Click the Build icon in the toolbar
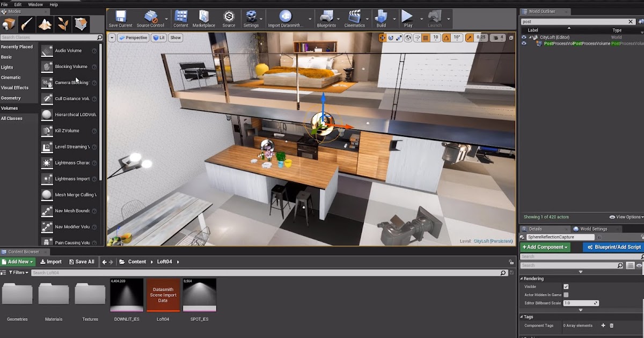Screen dimensions: 644x338 pos(382,17)
